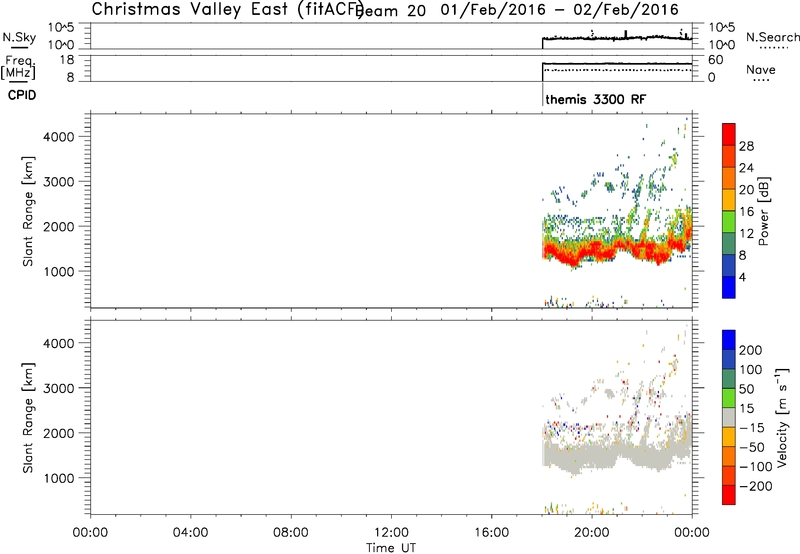Click the '16:00' time axis tick label
Image resolution: width=800 pixels, height=554 pixels.
491,532
